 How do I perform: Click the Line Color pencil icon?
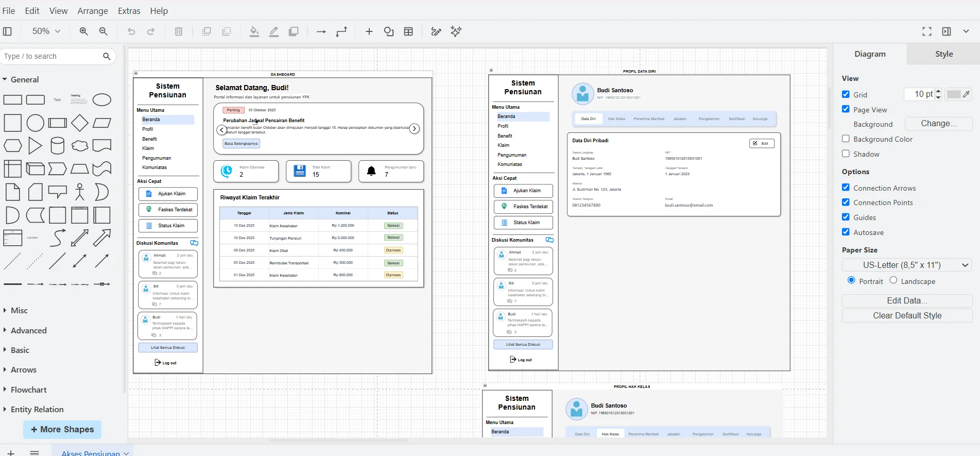[274, 31]
